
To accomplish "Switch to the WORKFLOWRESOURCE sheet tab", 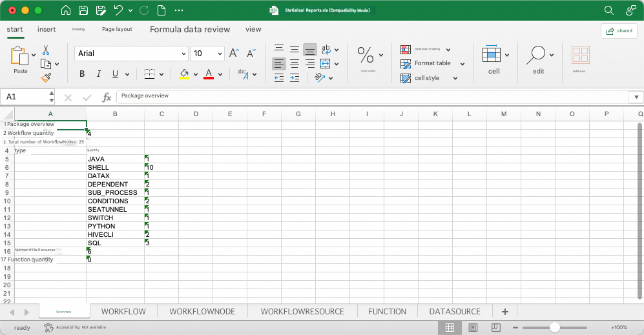I will (302, 312).
